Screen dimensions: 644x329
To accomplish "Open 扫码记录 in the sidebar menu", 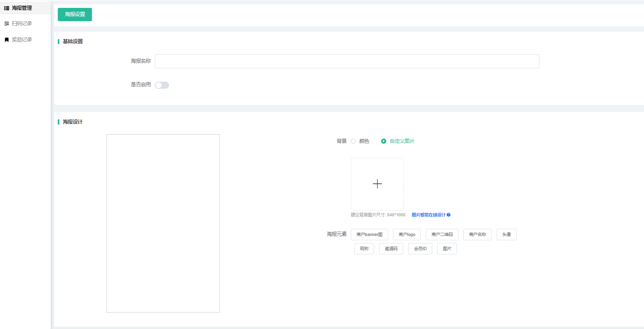I will [22, 24].
